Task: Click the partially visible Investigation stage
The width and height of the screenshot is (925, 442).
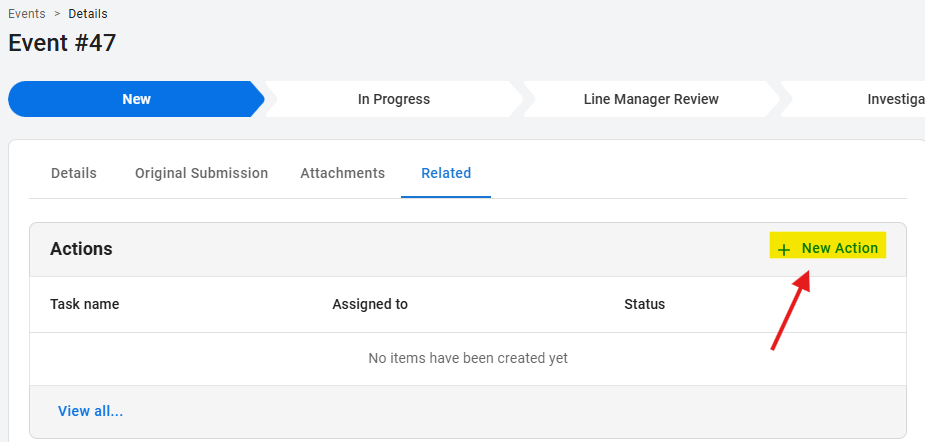Action: point(895,99)
